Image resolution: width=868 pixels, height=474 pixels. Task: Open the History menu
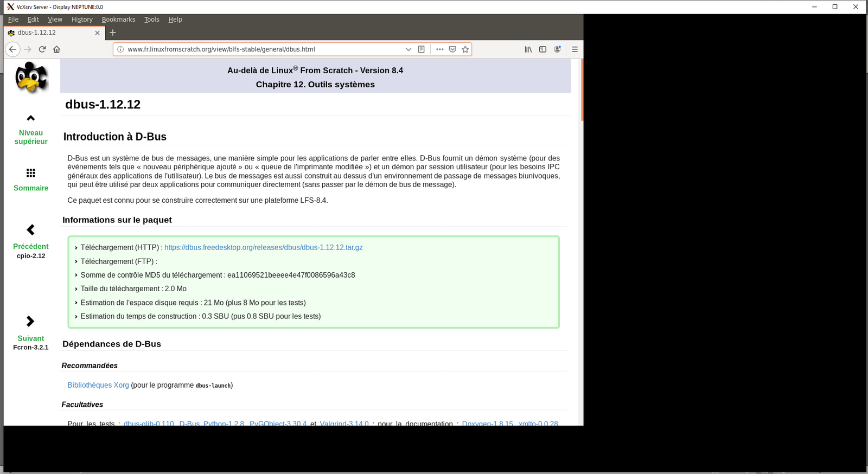click(x=82, y=20)
